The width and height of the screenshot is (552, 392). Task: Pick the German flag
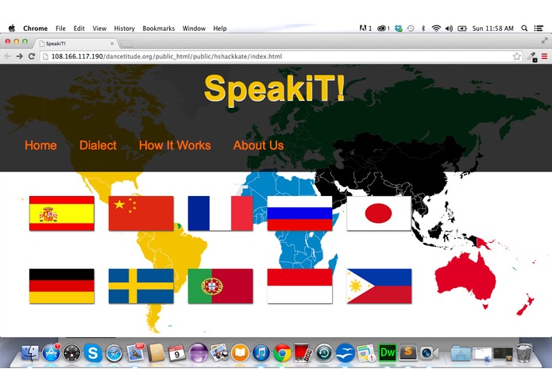(62, 286)
